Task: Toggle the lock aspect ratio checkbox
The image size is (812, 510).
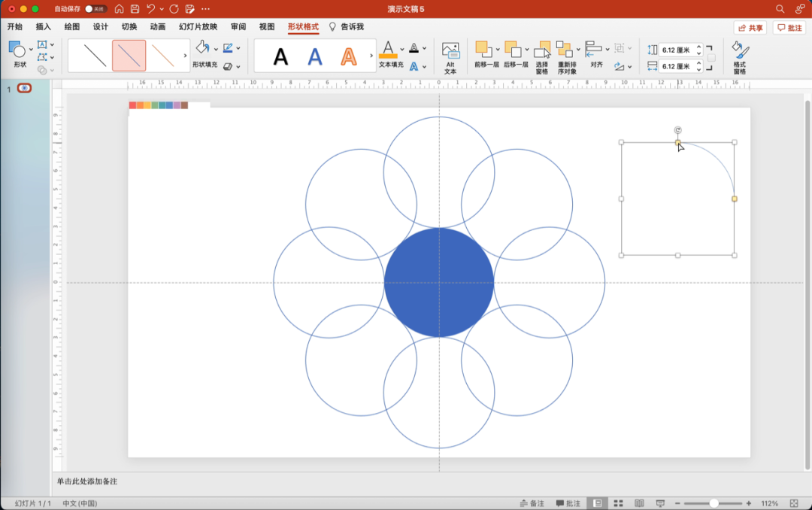Action: (x=711, y=58)
